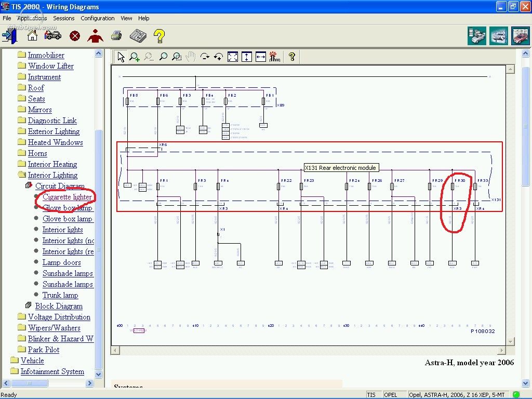Click tree panel scroll down arrow
532x399 pixels.
tap(98, 375)
